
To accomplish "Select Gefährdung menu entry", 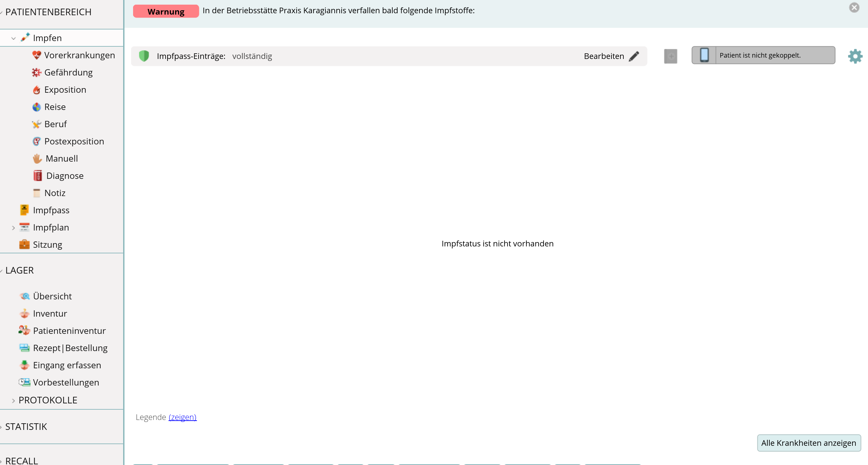I will [69, 72].
